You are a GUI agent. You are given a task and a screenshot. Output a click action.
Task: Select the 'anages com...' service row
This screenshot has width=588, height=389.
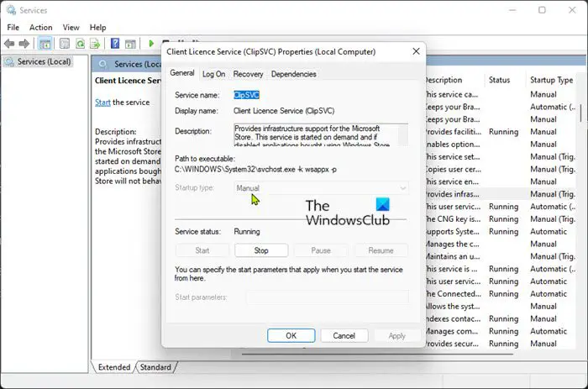pos(501,331)
